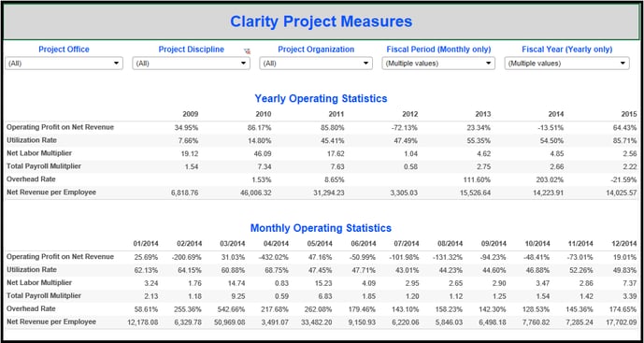Click the 03/2014 column header
Screen dimensions: 644x343
coord(233,244)
